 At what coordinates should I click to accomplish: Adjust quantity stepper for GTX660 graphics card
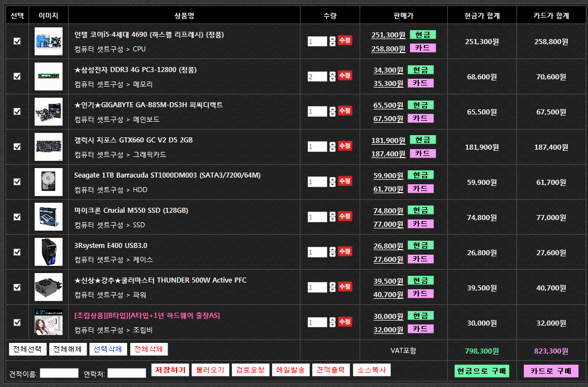pos(332,147)
